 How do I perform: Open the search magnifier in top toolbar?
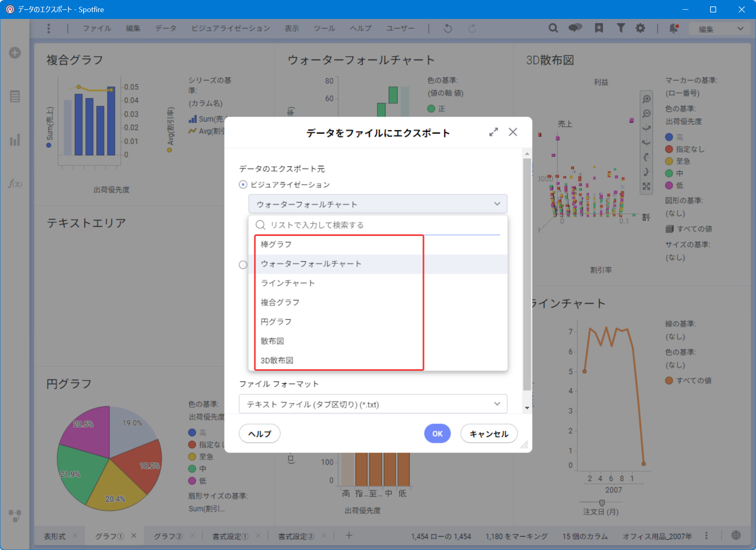point(553,28)
